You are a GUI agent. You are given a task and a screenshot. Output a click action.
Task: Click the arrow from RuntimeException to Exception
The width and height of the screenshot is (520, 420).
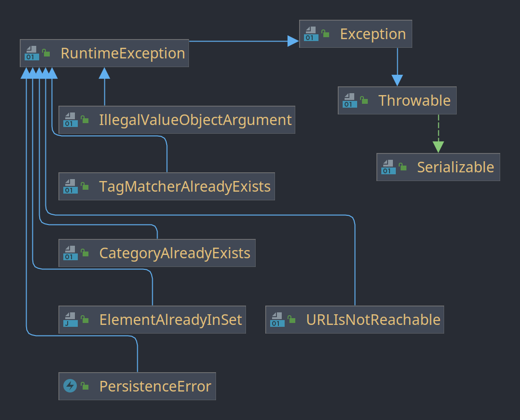pyautogui.click(x=244, y=41)
